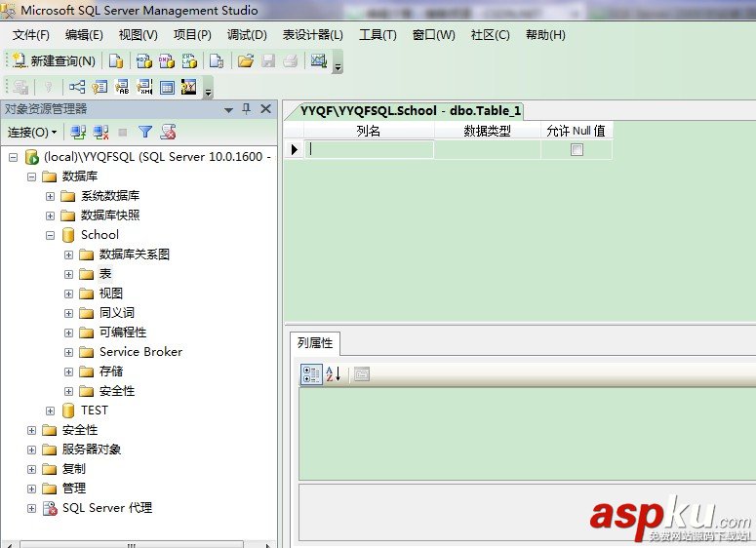The height and width of the screenshot is (548, 756).
Task: Open the 项目(P) menu
Action: coord(192,35)
